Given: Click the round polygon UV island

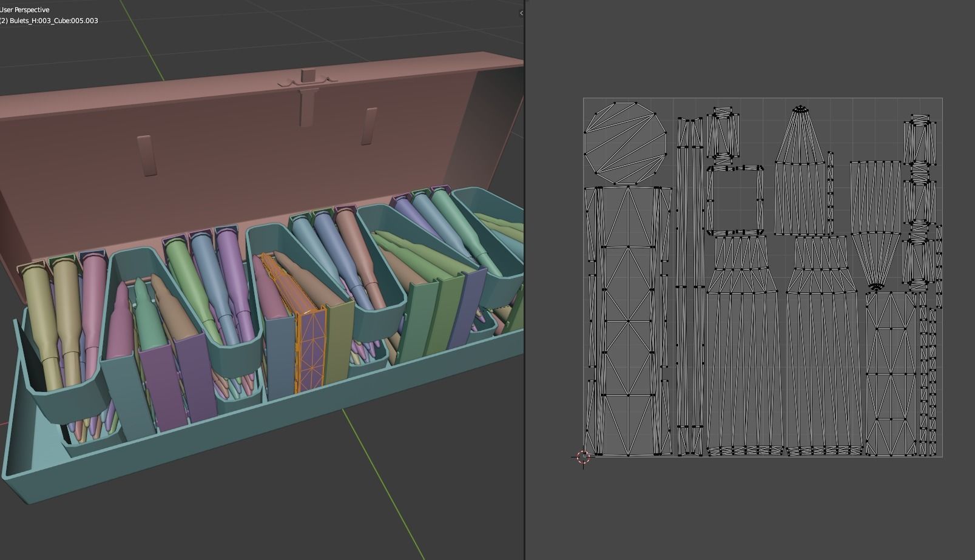Looking at the screenshot, I should pos(625,143).
